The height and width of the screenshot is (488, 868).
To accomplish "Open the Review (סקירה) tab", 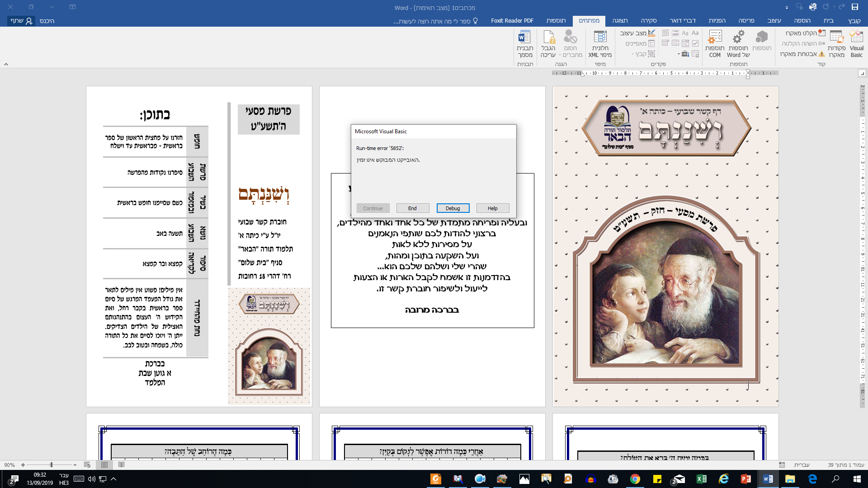I will [x=648, y=20].
